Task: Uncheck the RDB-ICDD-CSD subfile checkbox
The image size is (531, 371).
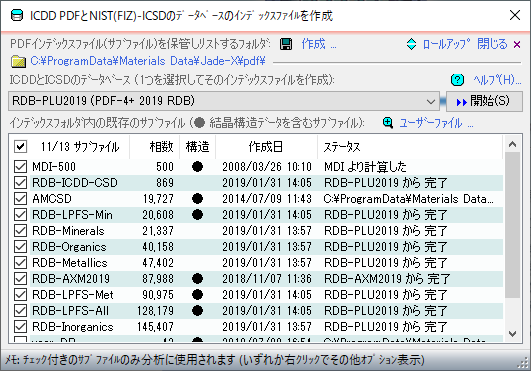Action: 20,182
